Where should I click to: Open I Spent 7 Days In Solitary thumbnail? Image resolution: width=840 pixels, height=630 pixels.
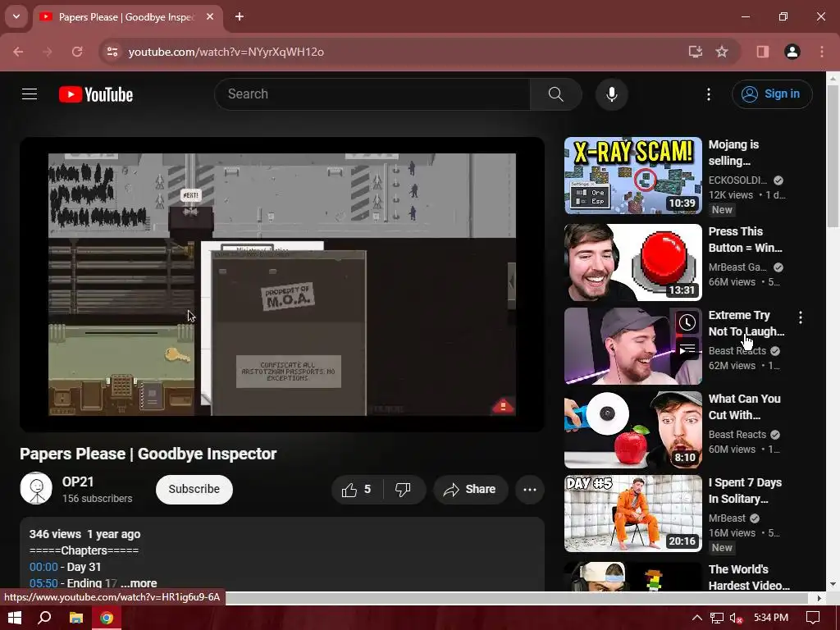(632, 514)
